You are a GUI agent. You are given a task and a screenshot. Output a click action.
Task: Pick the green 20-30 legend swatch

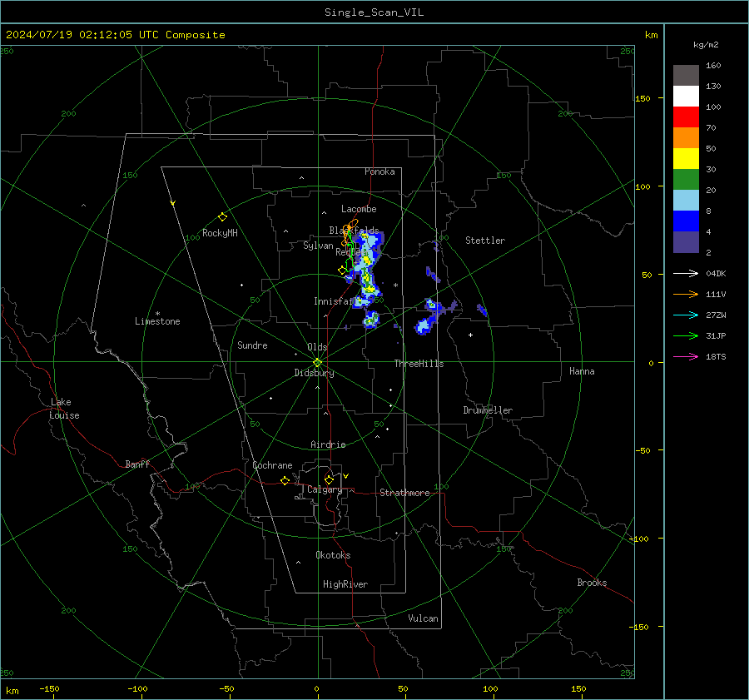click(x=686, y=180)
